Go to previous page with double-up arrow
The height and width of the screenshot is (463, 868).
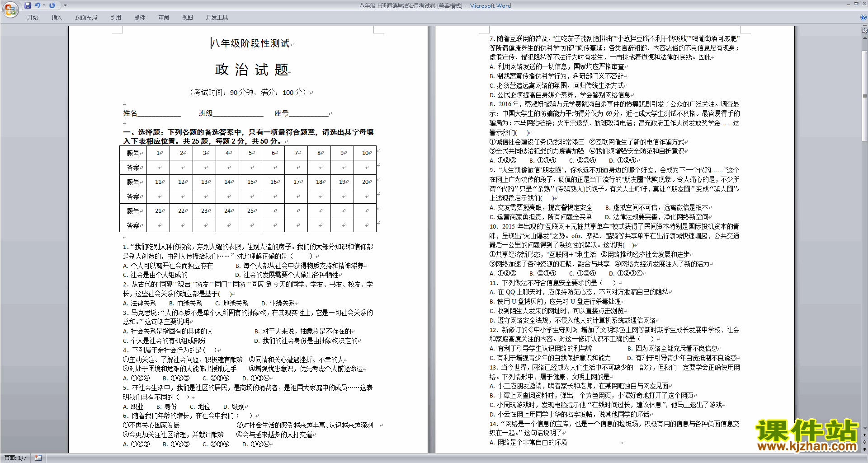click(865, 435)
